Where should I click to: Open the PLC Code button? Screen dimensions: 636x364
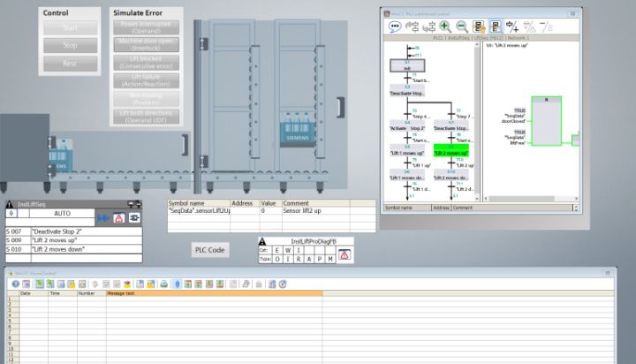pyautogui.click(x=209, y=250)
